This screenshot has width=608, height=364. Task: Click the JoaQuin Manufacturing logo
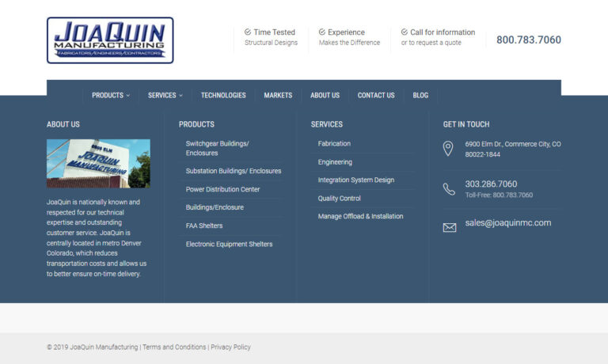tap(110, 40)
